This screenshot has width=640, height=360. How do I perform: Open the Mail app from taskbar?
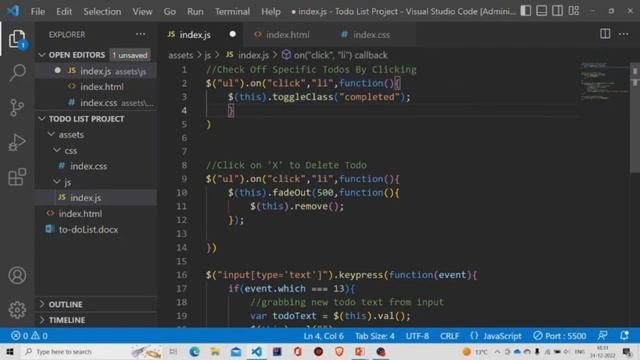pyautogui.click(x=236, y=351)
